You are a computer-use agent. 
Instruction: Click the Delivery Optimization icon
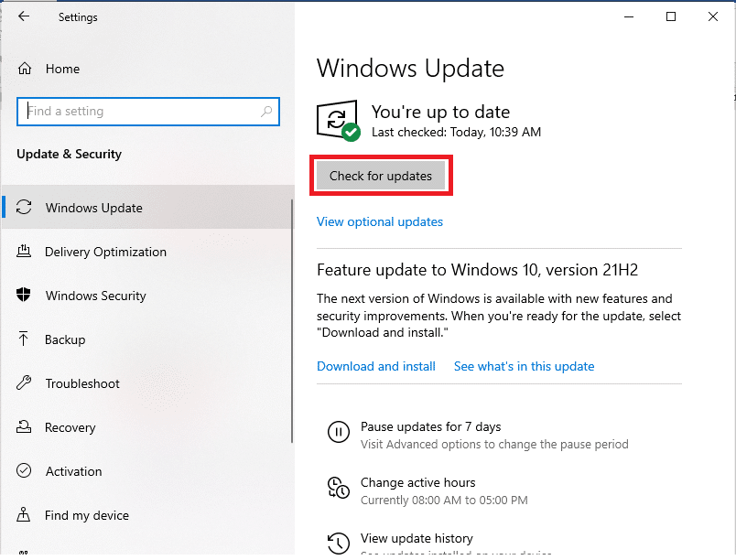click(x=24, y=251)
